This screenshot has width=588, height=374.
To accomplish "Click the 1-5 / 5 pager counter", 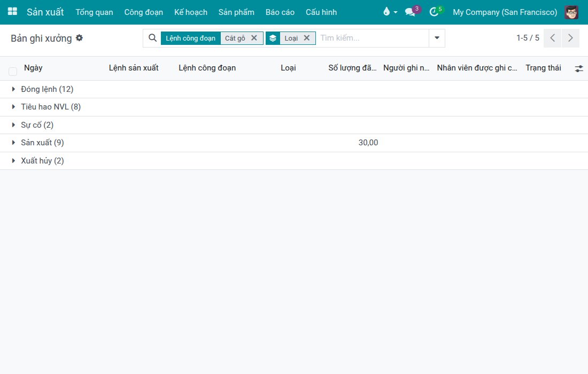I will (528, 38).
